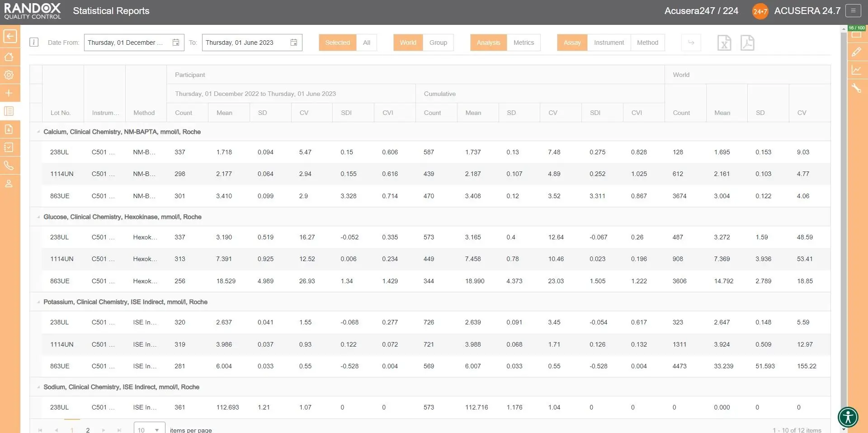Export the report to Excel
The width and height of the screenshot is (868, 433).
tap(724, 43)
